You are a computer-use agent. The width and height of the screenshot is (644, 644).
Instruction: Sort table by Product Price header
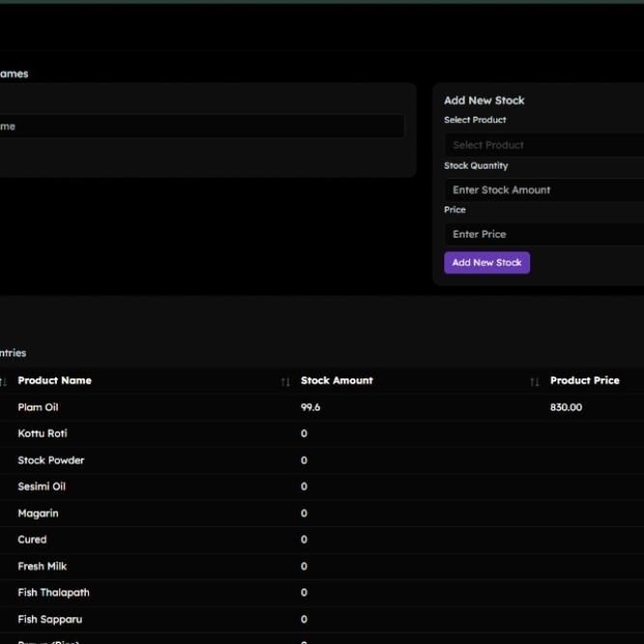[584, 380]
